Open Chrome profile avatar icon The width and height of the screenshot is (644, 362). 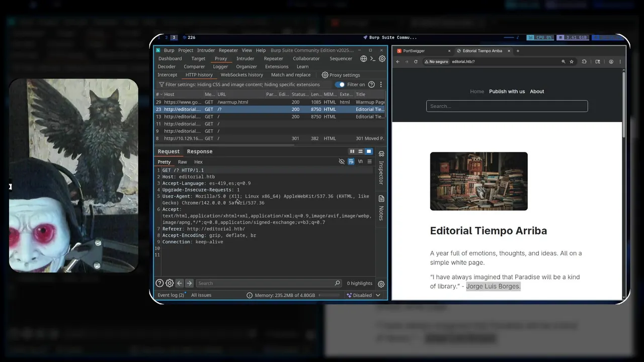pos(611,61)
